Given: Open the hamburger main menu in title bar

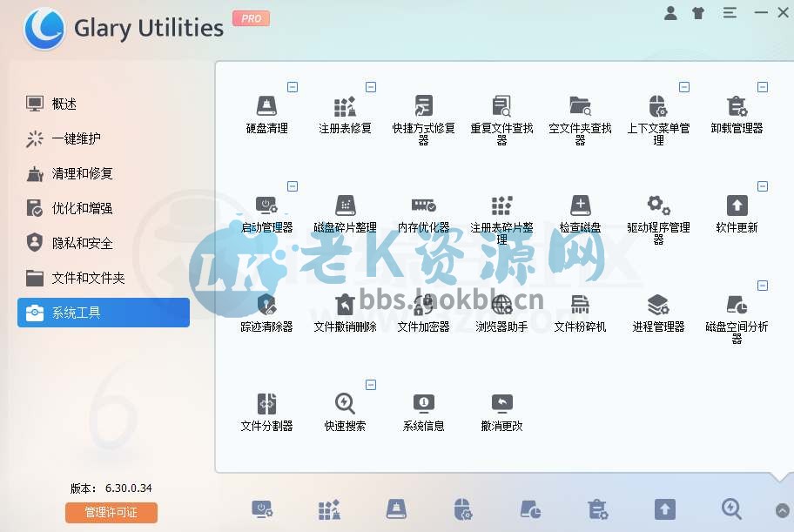Looking at the screenshot, I should pyautogui.click(x=730, y=13).
